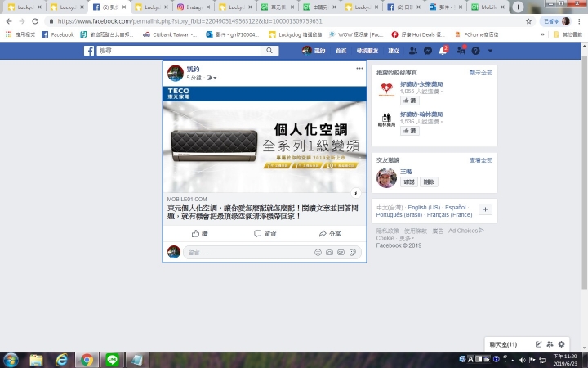Open the Messenger icon in Facebook header

pos(428,51)
